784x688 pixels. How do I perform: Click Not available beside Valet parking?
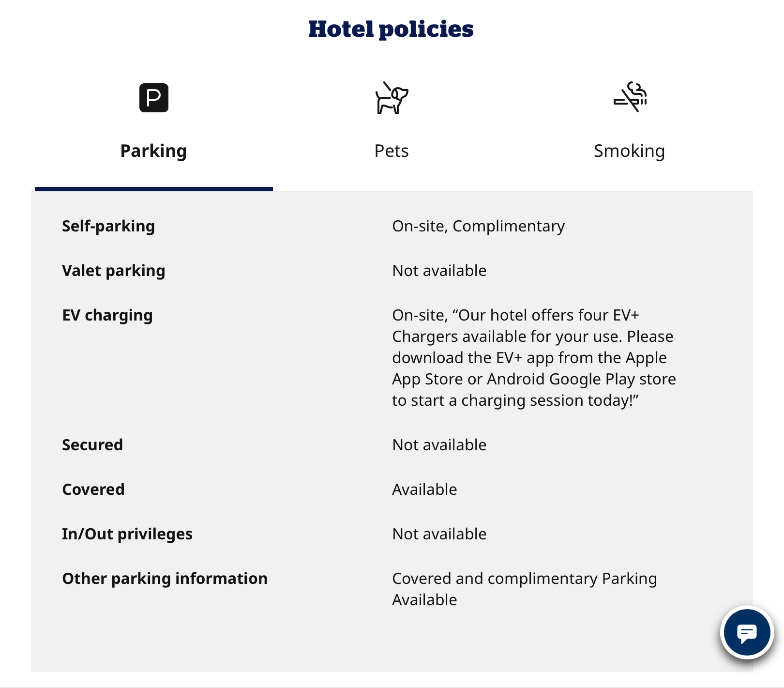[x=439, y=271]
